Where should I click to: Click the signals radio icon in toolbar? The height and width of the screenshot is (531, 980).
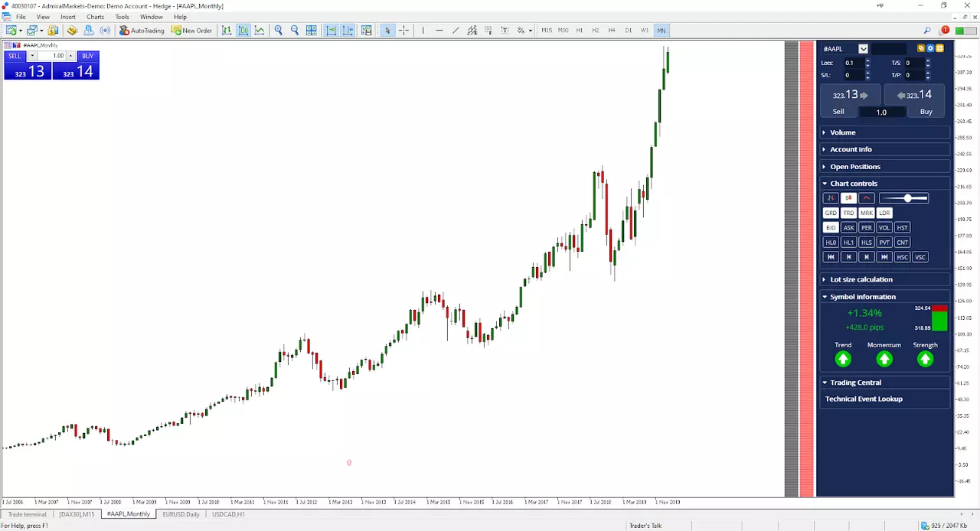pos(105,31)
